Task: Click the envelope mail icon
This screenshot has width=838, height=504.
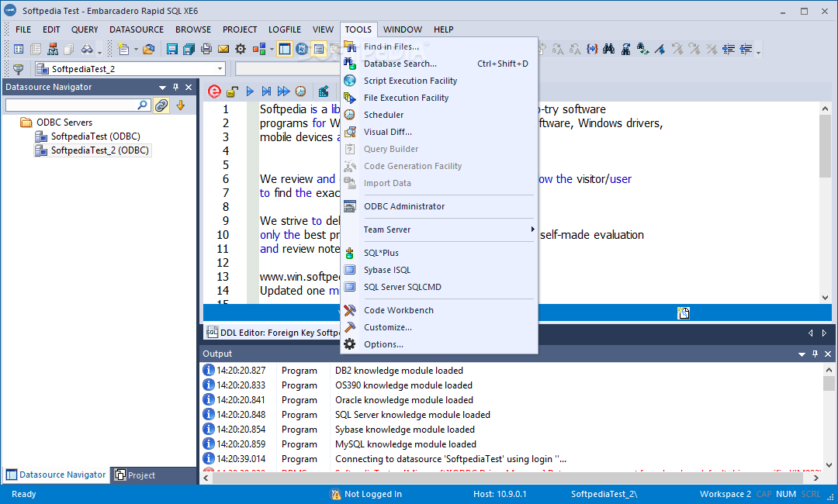Action: click(223, 49)
